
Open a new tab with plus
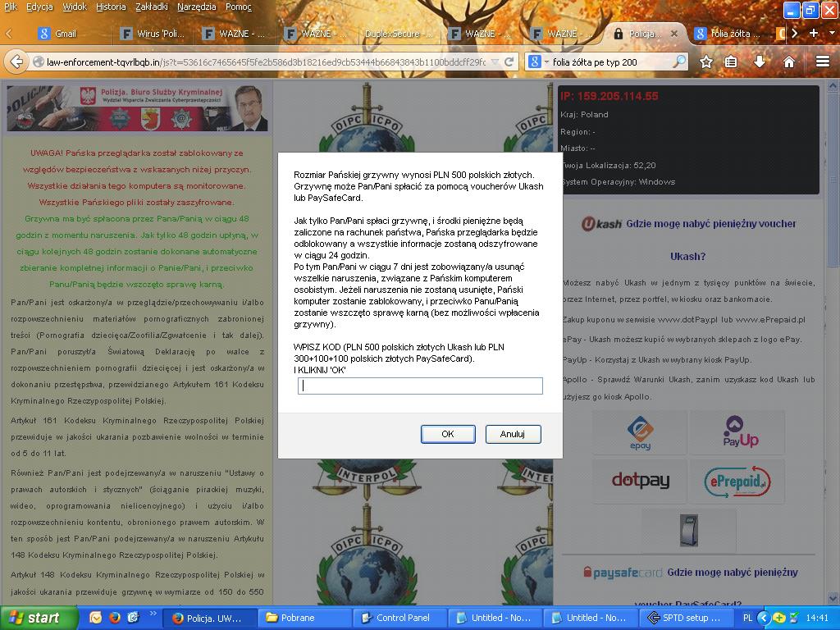coord(814,33)
